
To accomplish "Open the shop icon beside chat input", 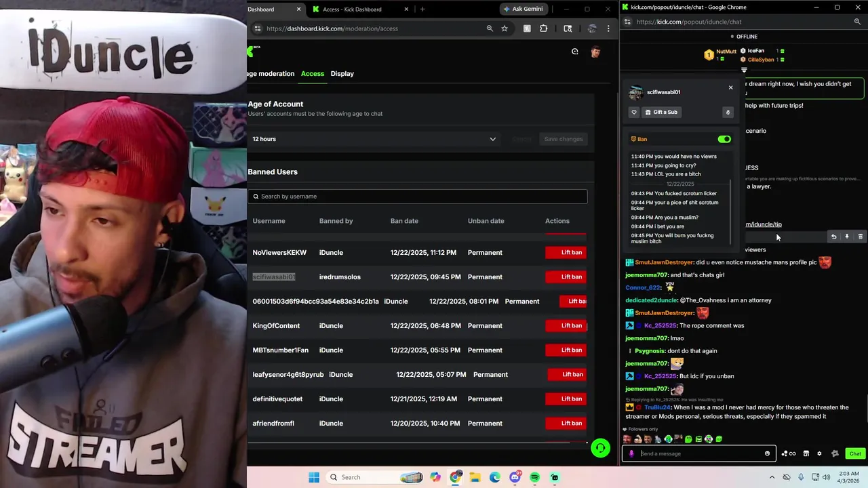I will (806, 453).
